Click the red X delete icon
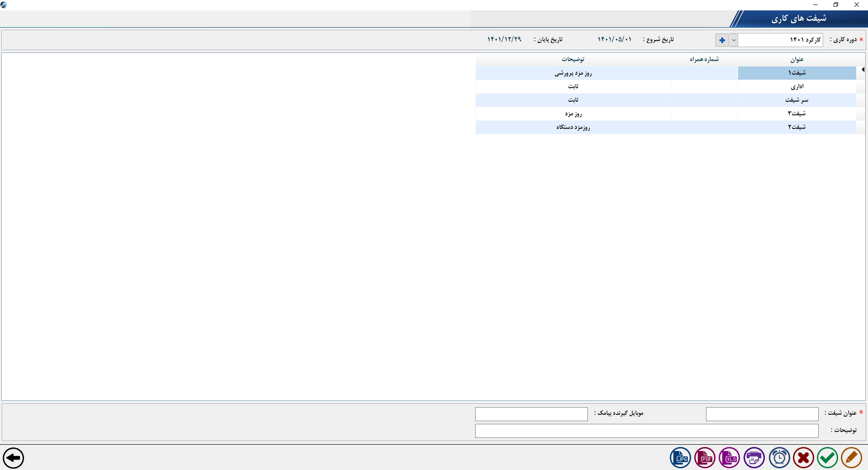 (803, 458)
